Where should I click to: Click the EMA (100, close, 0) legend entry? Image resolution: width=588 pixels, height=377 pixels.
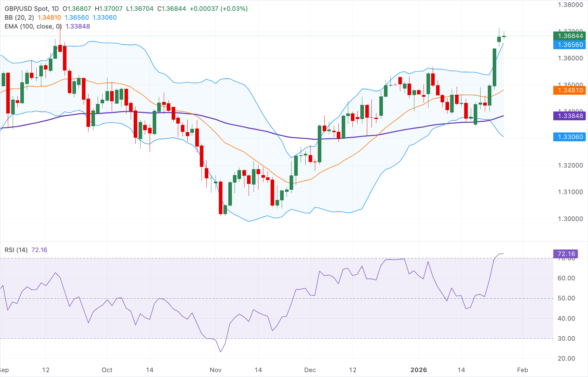pos(33,26)
